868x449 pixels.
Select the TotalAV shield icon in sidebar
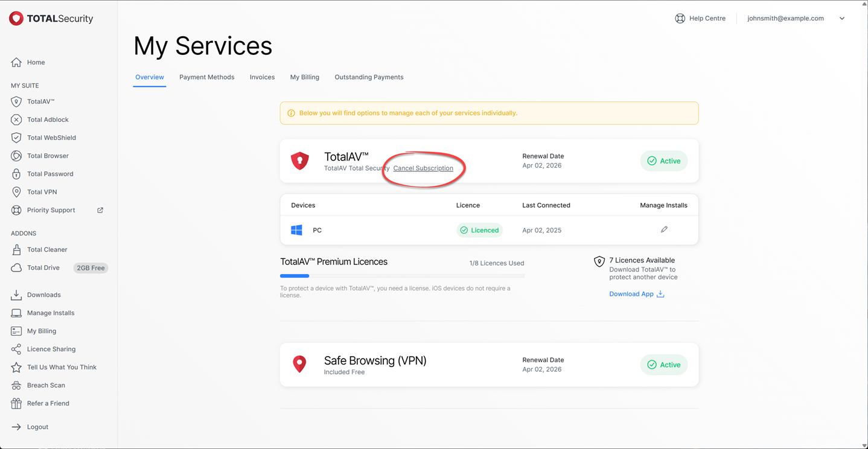click(16, 101)
